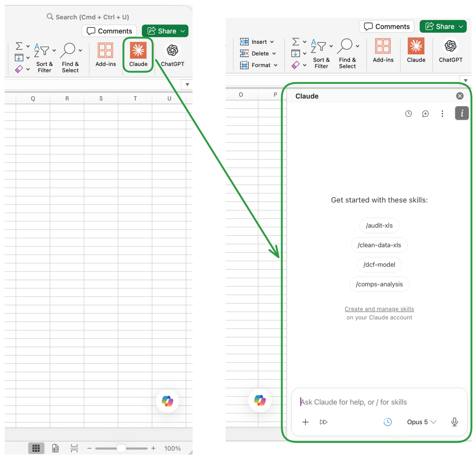Open Add-ins in the right screenshot ribbon

click(383, 50)
